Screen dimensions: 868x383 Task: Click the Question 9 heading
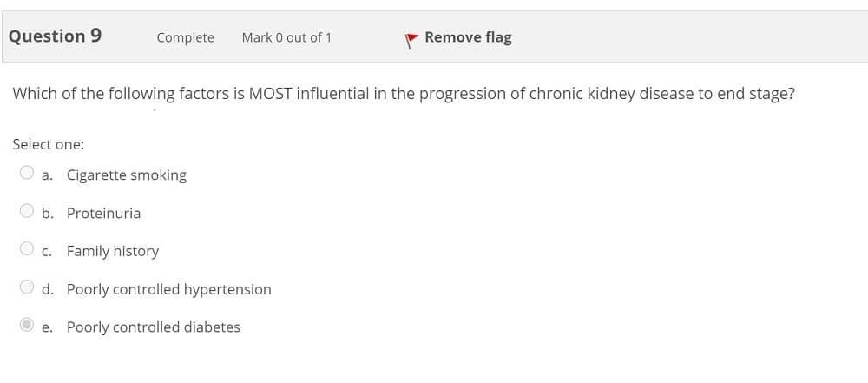point(56,36)
